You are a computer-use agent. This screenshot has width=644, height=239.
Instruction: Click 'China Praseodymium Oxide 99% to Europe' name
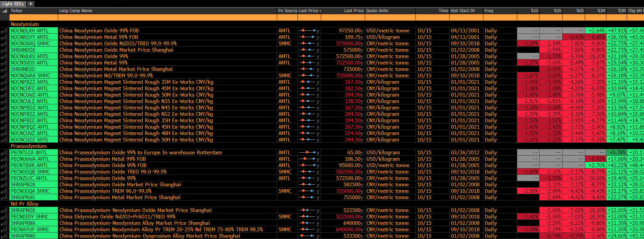(141, 153)
